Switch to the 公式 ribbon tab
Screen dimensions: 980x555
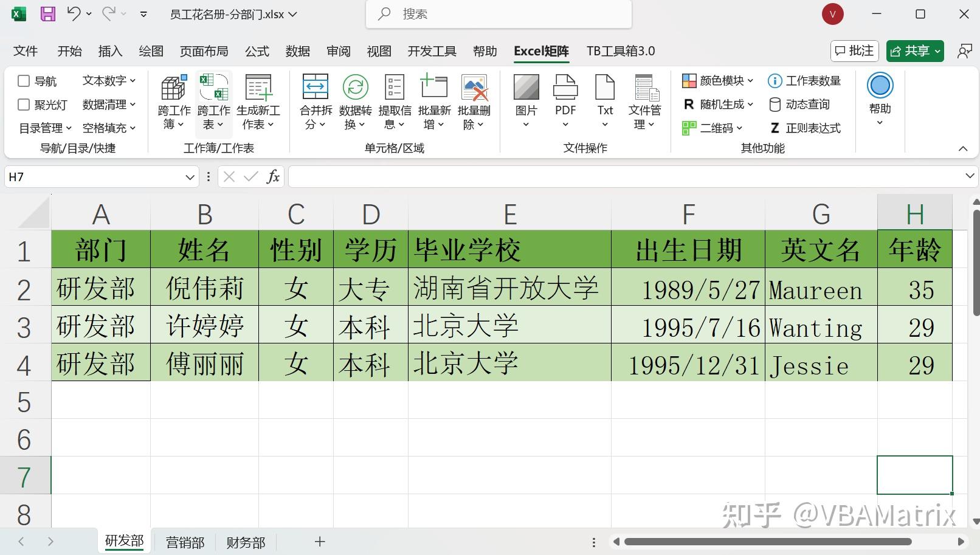pos(257,51)
